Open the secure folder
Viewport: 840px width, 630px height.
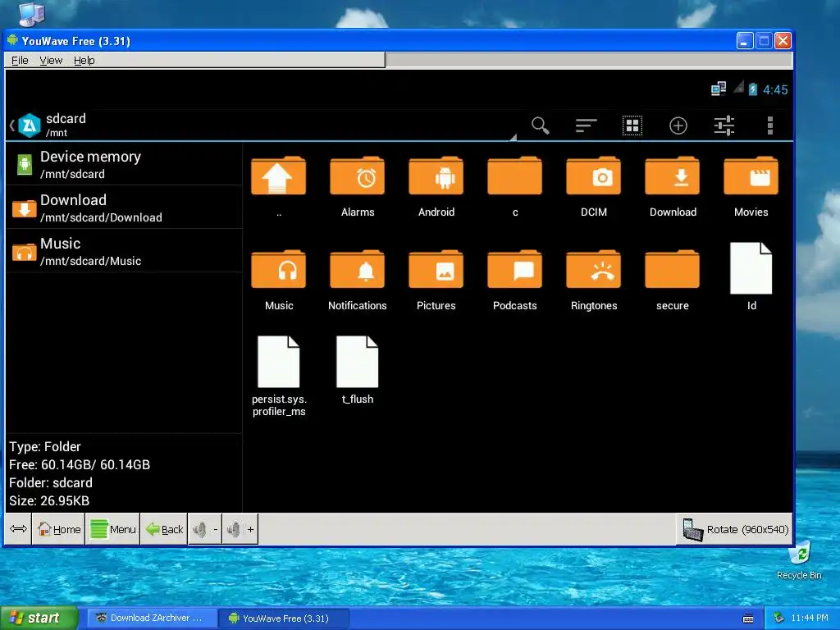pyautogui.click(x=673, y=281)
